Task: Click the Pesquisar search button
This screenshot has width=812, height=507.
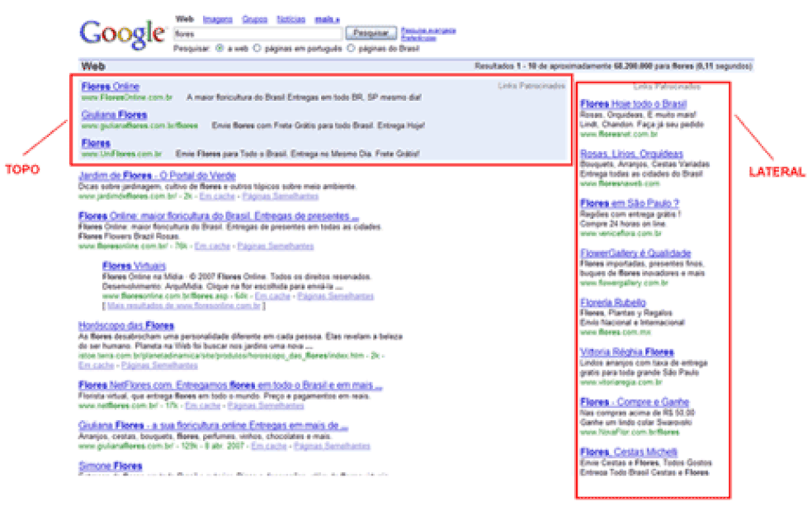Action: [x=371, y=33]
